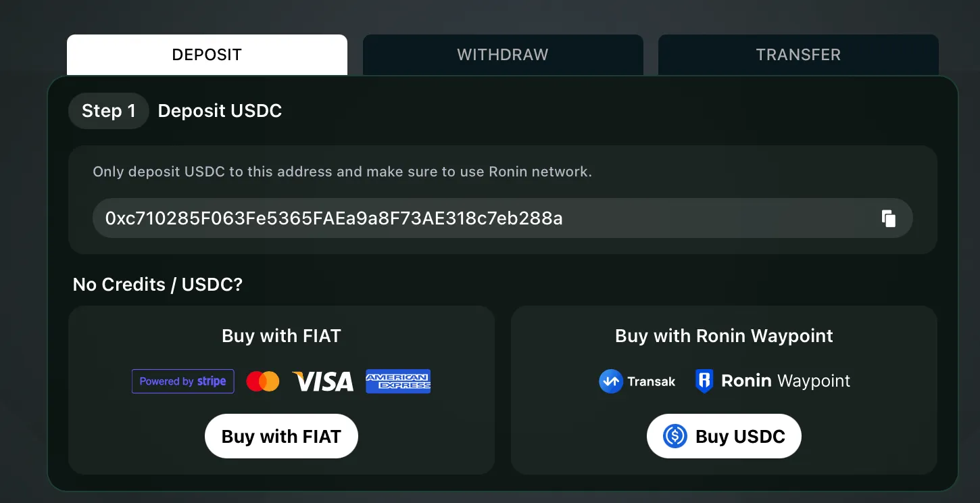This screenshot has width=980, height=503.
Task: Click the No Credits / USDC? label
Action: [x=157, y=285]
